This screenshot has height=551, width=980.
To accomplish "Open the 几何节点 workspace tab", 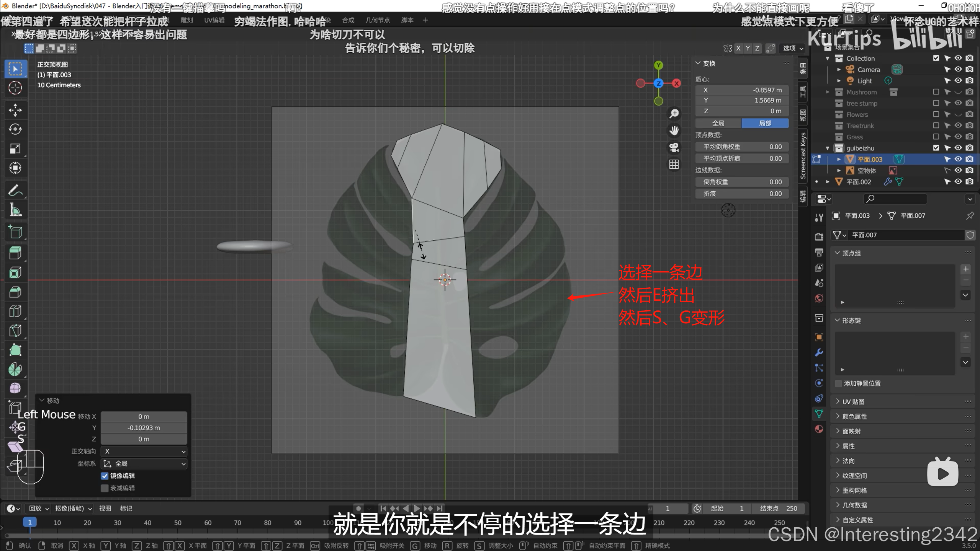I will tap(377, 20).
